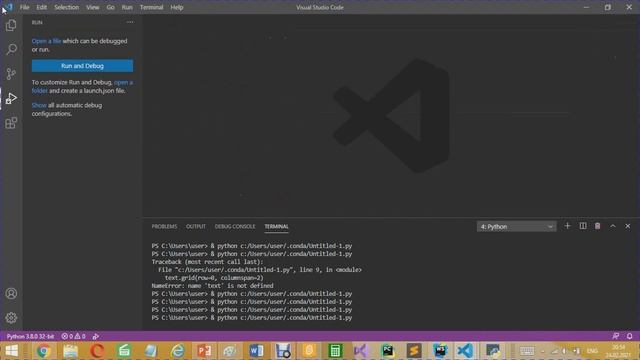Switch to the PROBLEMS tab

tap(164, 227)
